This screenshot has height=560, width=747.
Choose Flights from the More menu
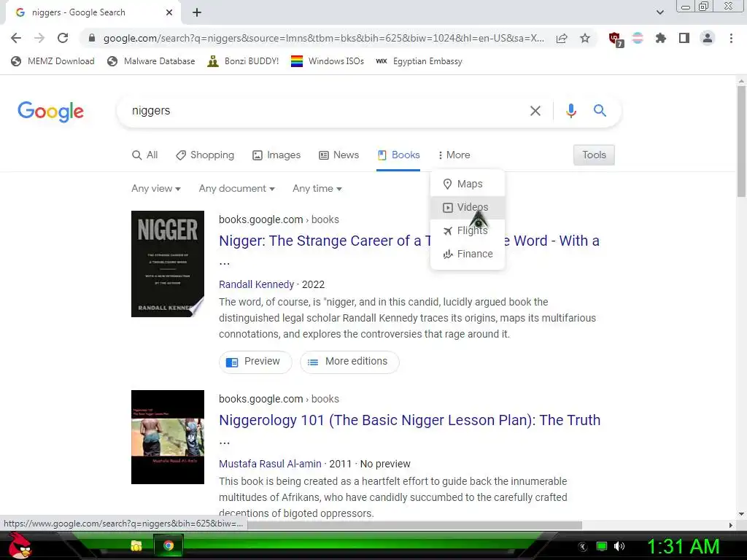point(468,230)
